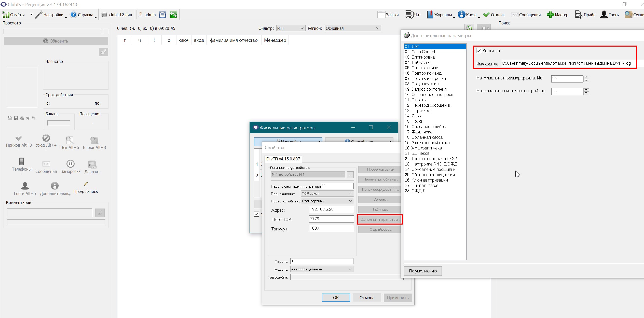Screen dimensions: 644x318
Task: Click the Мастер green plus icon
Action: [550, 15]
